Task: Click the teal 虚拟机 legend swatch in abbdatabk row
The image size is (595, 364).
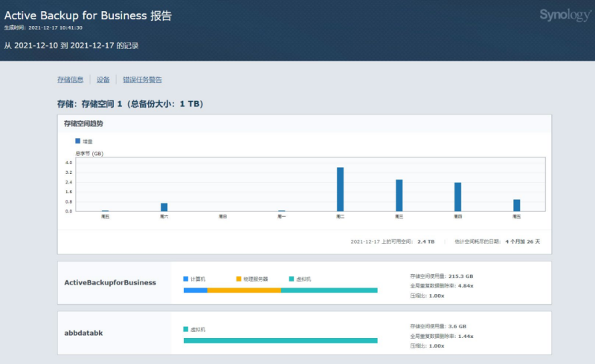Action: (185, 329)
